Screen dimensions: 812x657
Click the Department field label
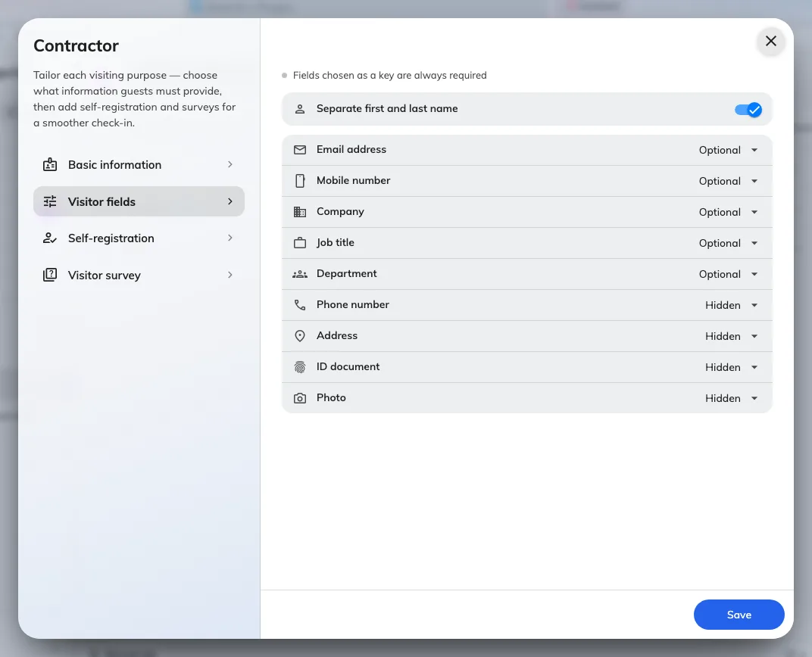click(347, 274)
